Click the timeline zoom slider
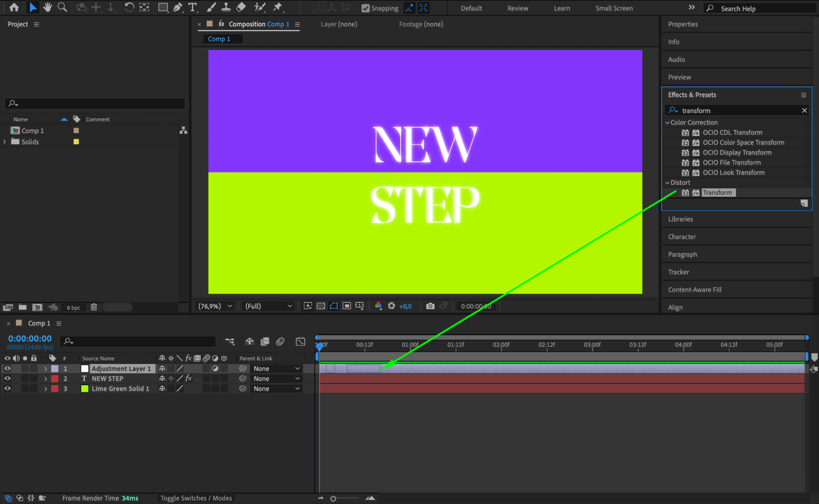Screen dimensions: 819x504 click(333, 499)
